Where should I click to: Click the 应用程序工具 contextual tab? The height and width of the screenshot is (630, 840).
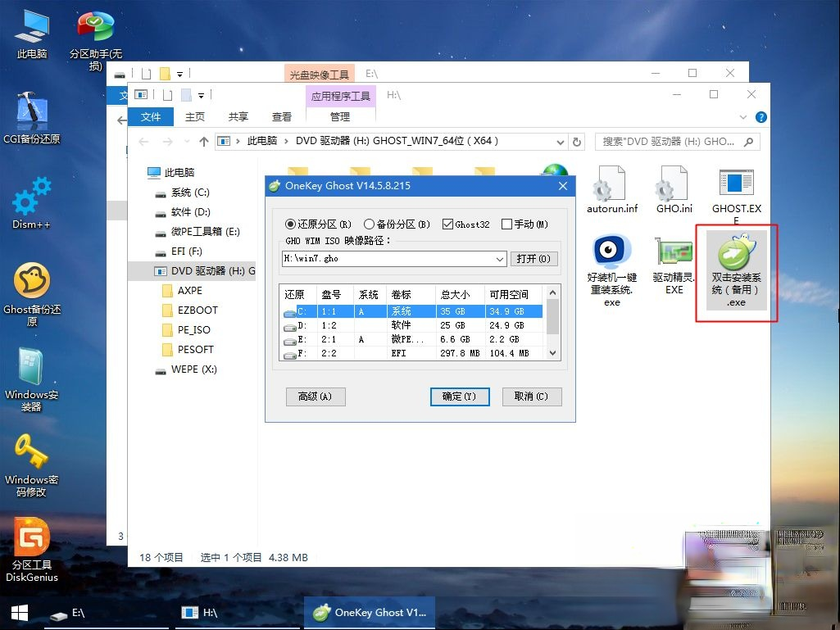(341, 97)
